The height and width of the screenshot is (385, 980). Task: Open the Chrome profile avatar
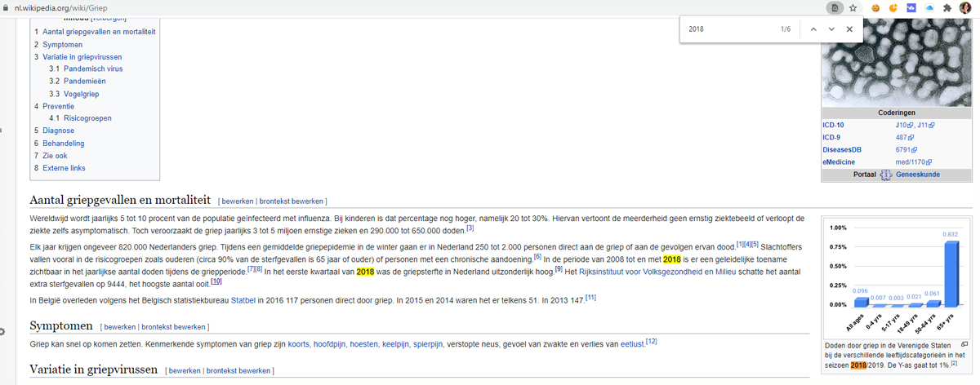965,7
